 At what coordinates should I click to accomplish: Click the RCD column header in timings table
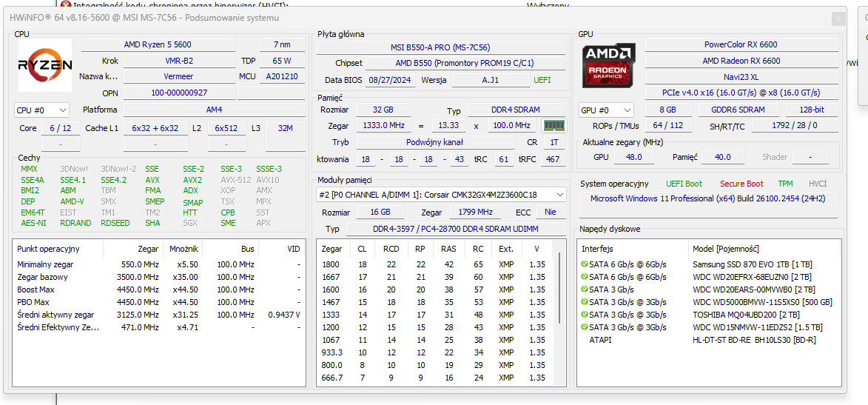pyautogui.click(x=391, y=249)
